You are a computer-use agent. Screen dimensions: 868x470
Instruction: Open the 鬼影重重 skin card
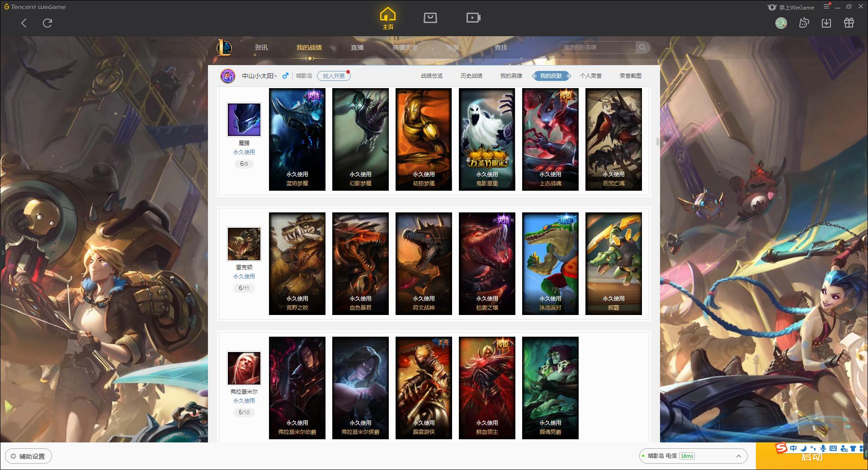tap(487, 139)
